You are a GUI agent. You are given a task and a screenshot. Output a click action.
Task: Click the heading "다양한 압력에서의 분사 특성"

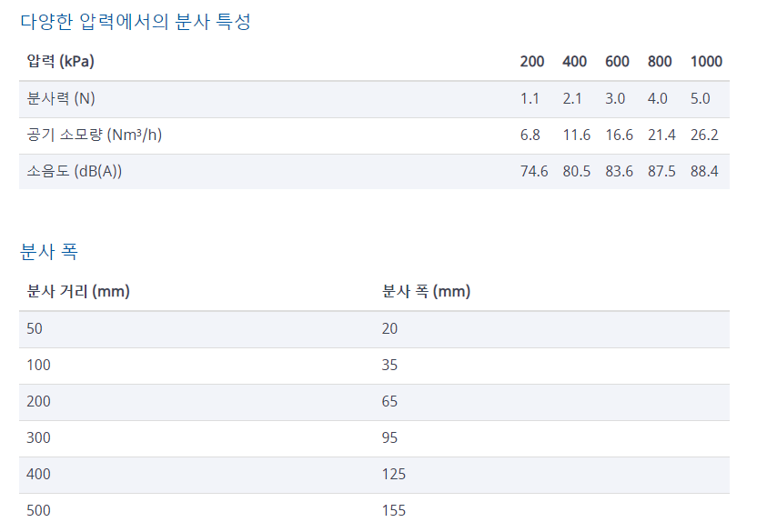135,22
